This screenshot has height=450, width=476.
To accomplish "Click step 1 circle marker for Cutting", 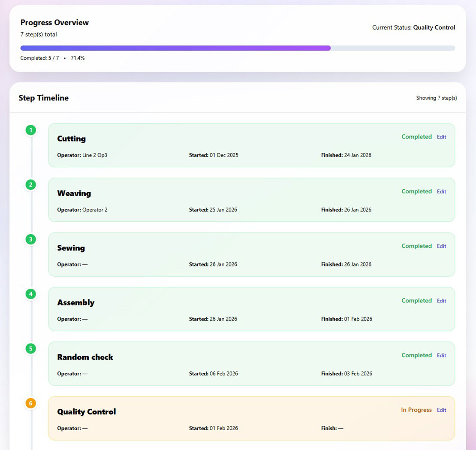I will tap(30, 130).
